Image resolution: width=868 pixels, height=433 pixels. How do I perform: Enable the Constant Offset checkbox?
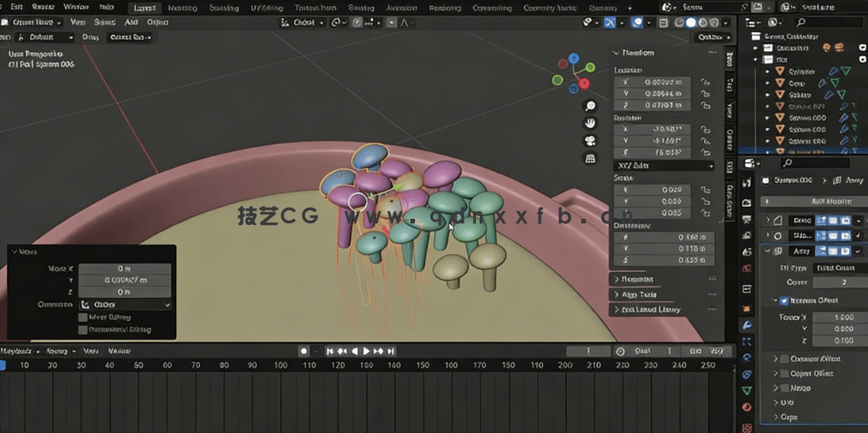[x=784, y=358]
